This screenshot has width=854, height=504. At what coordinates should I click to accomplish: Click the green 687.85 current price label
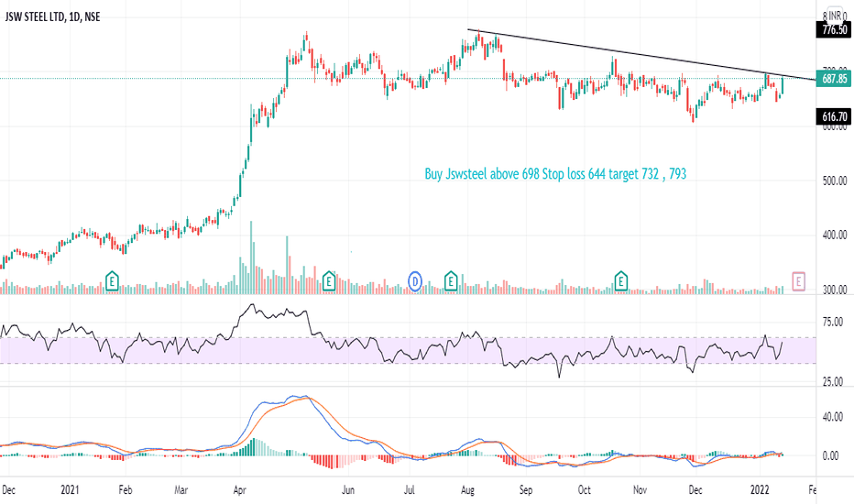(834, 79)
